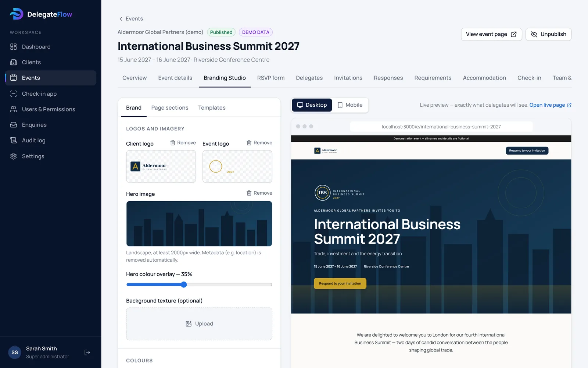
Task: Select the Page sections sub-tab
Action: [170, 108]
